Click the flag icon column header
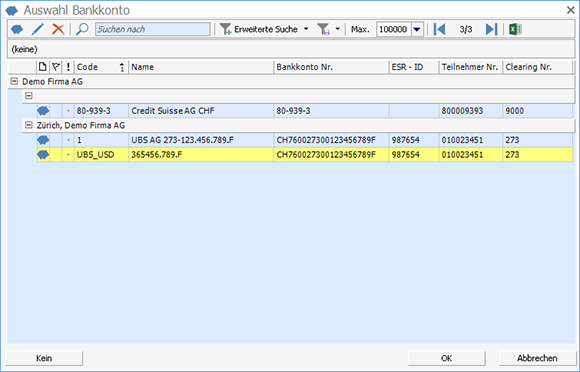 (x=56, y=67)
